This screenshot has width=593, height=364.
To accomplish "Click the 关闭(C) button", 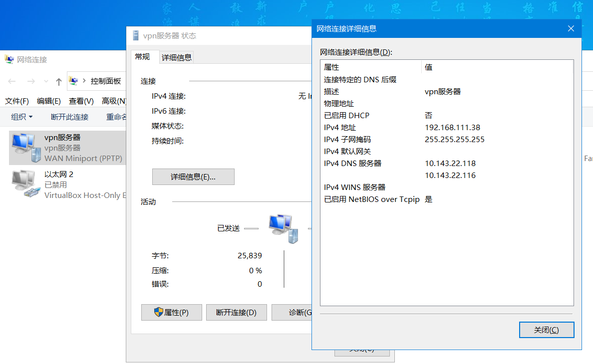I will click(x=546, y=330).
